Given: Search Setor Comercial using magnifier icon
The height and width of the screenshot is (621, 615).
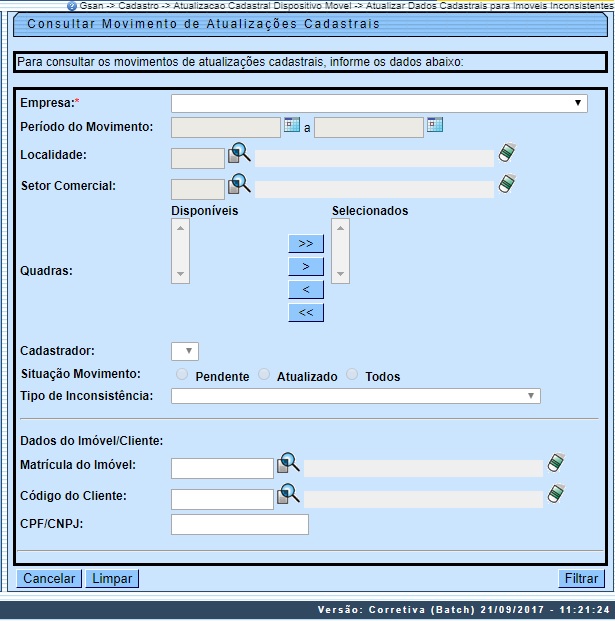Looking at the screenshot, I should click(240, 184).
